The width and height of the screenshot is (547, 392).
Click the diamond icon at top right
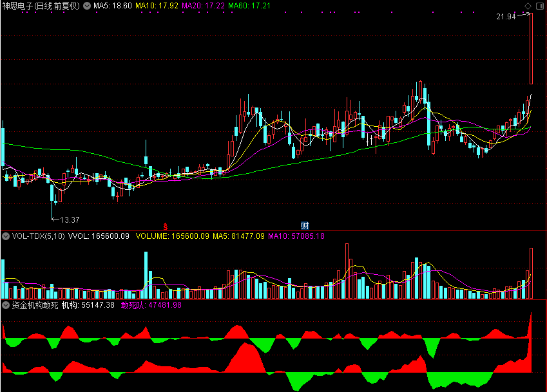(x=528, y=6)
